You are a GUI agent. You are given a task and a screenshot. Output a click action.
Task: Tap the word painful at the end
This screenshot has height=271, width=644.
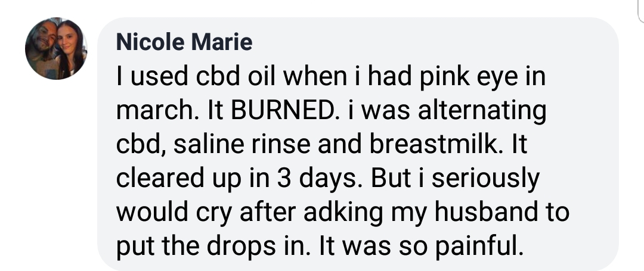click(x=473, y=246)
